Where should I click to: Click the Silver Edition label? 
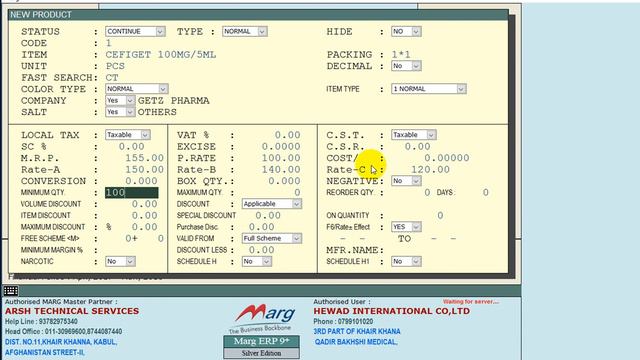click(x=261, y=353)
